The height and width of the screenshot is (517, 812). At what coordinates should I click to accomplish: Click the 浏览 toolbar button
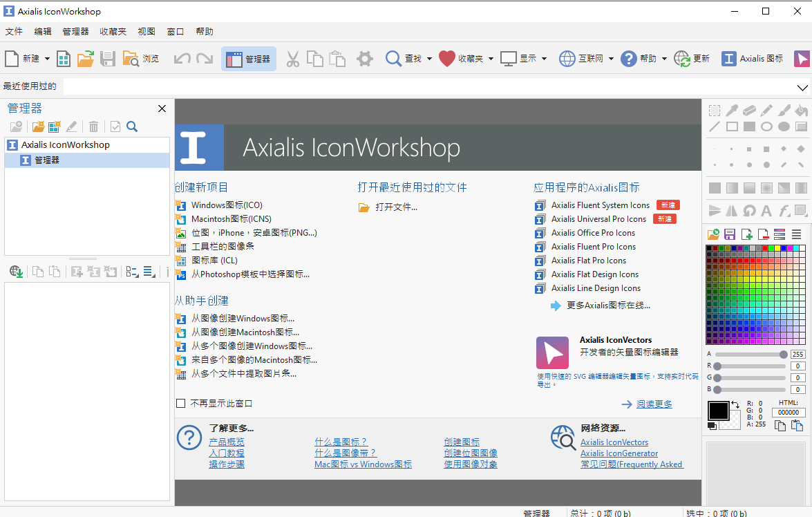click(141, 59)
